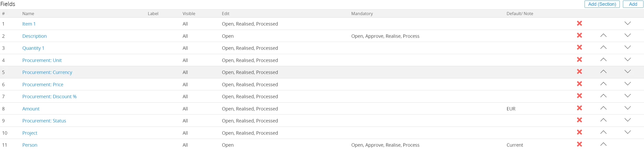Remove the Amount field row
The height and width of the screenshot is (149, 644).
click(579, 108)
